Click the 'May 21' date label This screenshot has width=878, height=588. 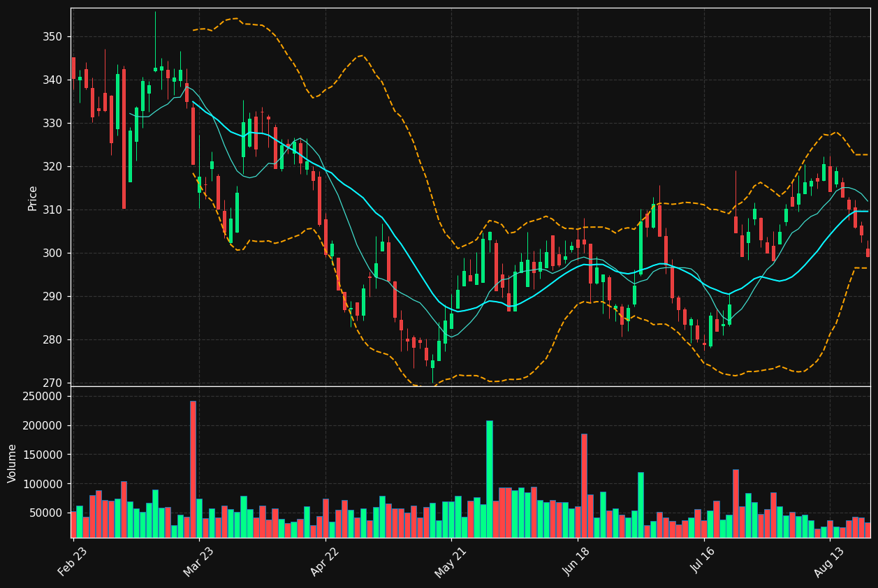tap(451, 561)
